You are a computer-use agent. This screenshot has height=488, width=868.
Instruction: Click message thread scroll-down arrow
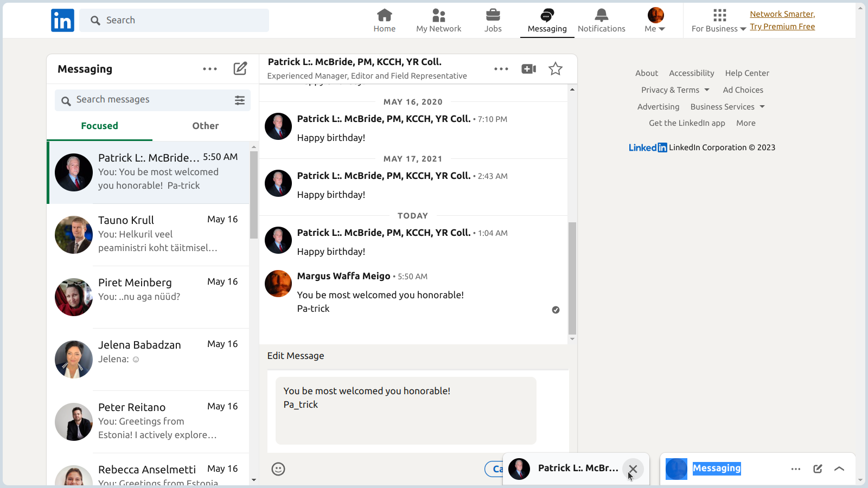(572, 339)
